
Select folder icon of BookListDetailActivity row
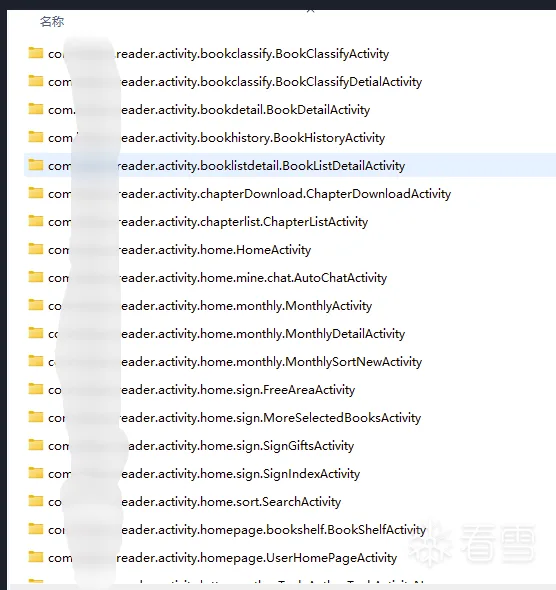36,165
